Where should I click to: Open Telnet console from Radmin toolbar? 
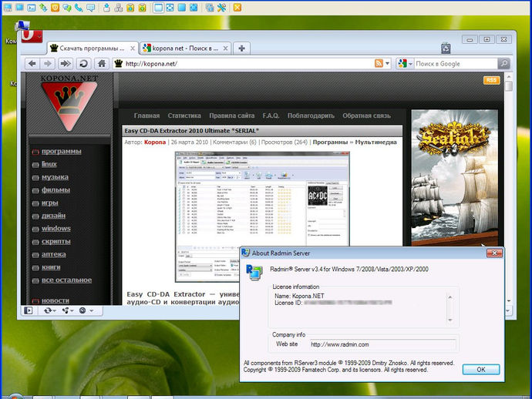(x=31, y=8)
